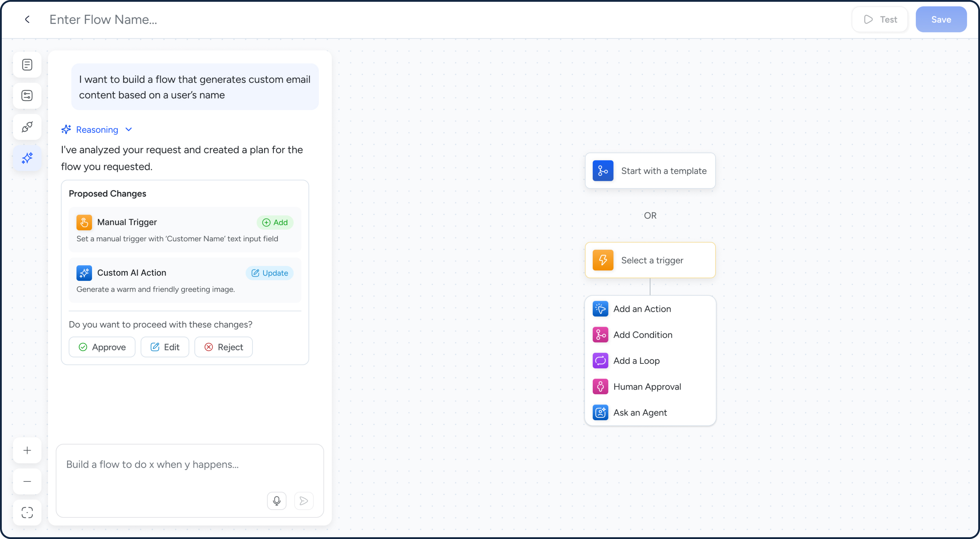This screenshot has height=539, width=980.
Task: Click the back arrow icon
Action: (x=27, y=19)
